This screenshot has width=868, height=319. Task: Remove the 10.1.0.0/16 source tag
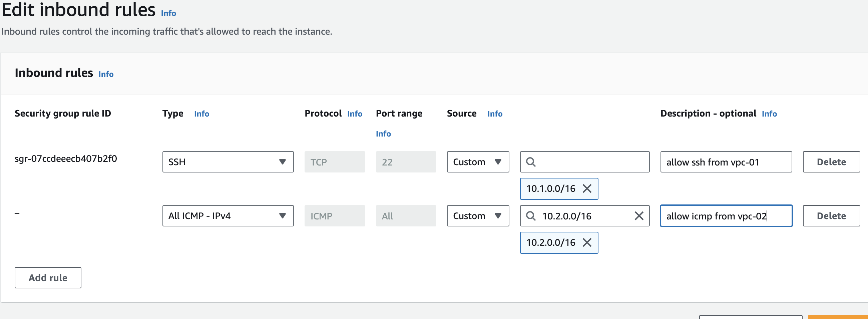pos(587,189)
